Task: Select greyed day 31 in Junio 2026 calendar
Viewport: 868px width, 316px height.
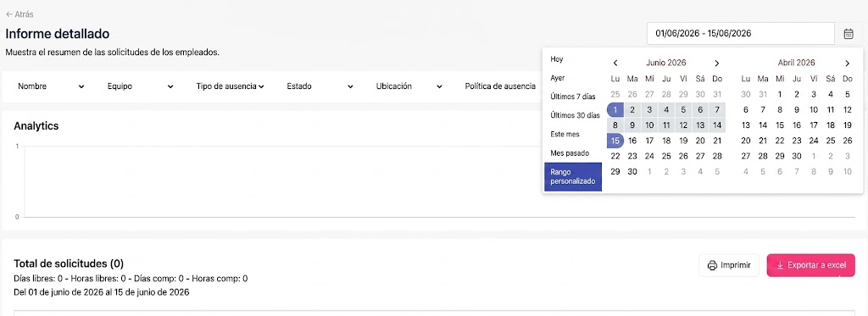Action: 717,94
